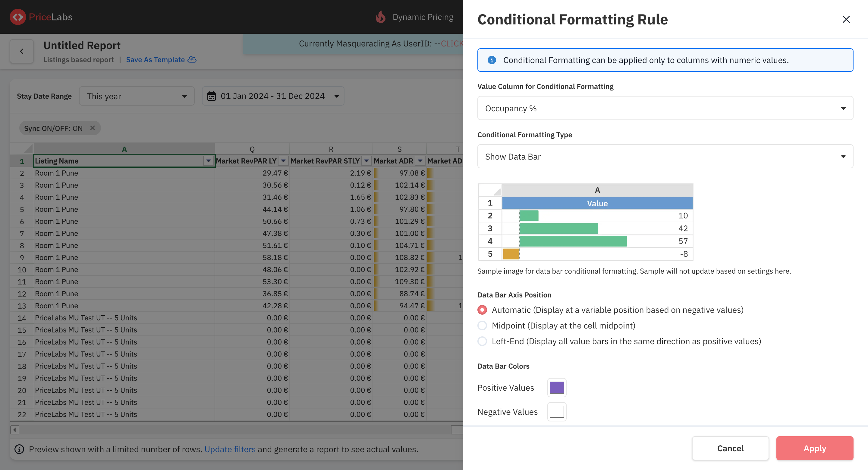
Task: Open the This year stay date dropdown
Action: point(137,96)
